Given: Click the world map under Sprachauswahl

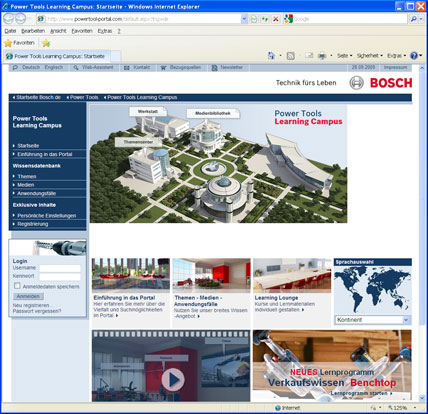Looking at the screenshot, I should (x=373, y=289).
